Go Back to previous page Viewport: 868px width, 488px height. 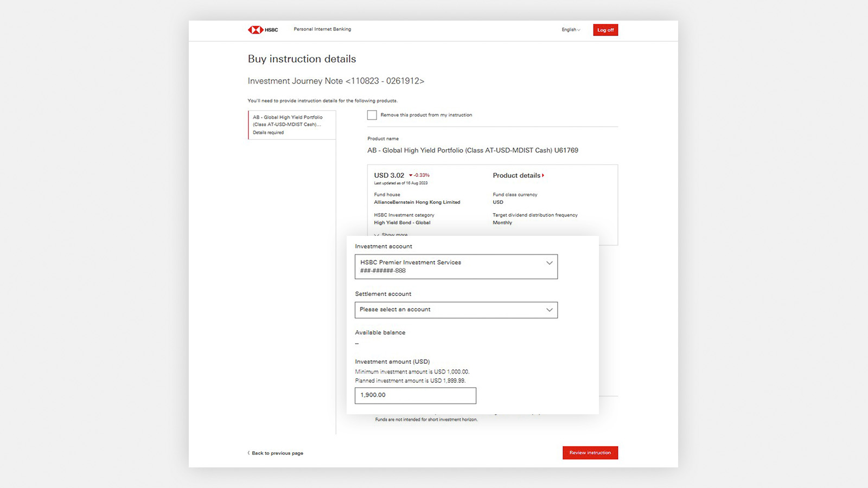pyautogui.click(x=276, y=453)
